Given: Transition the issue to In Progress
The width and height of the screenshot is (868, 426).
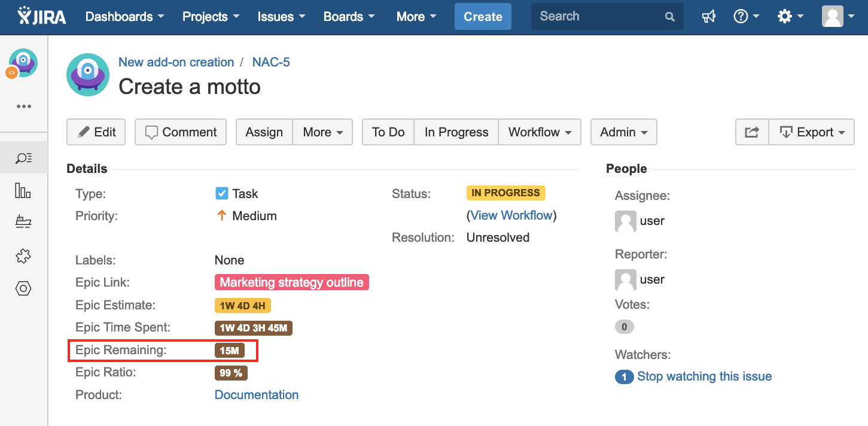Looking at the screenshot, I should (456, 132).
